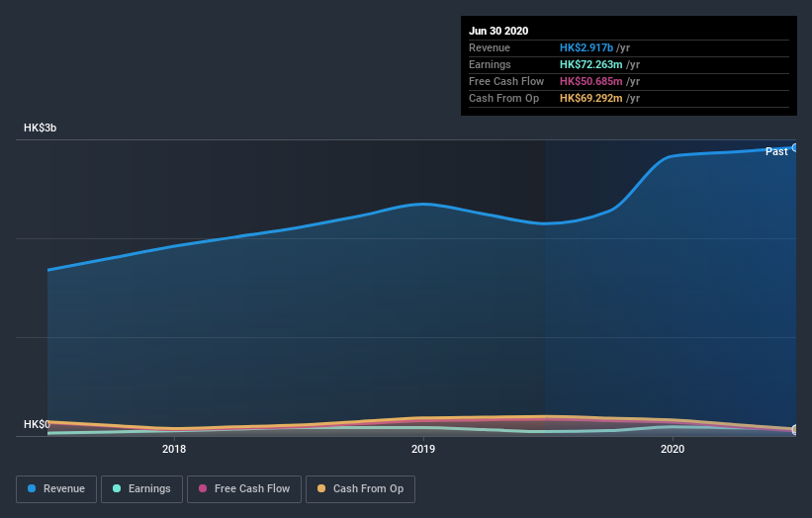The image size is (812, 518).
Task: Click the HK$50.685m free cash flow value
Action: [x=590, y=81]
